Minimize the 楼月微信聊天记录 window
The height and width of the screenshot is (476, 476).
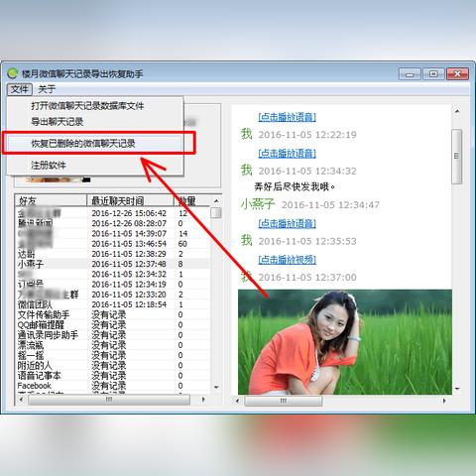[410, 73]
